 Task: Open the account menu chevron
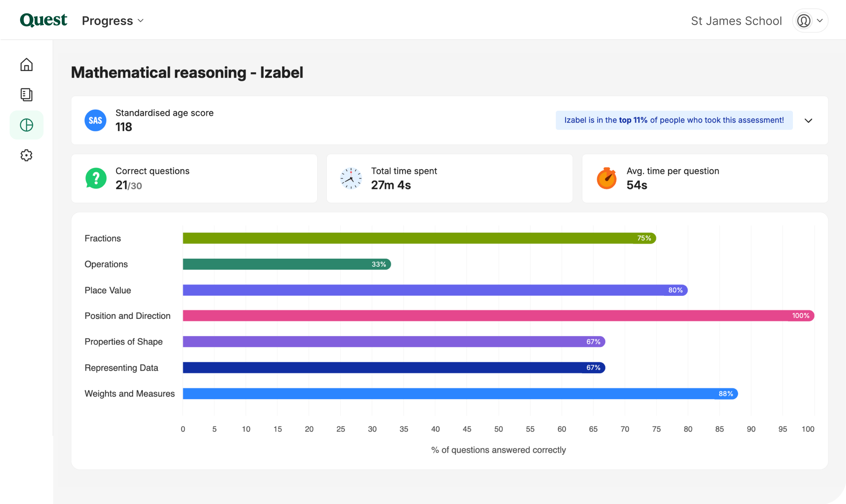click(x=820, y=20)
